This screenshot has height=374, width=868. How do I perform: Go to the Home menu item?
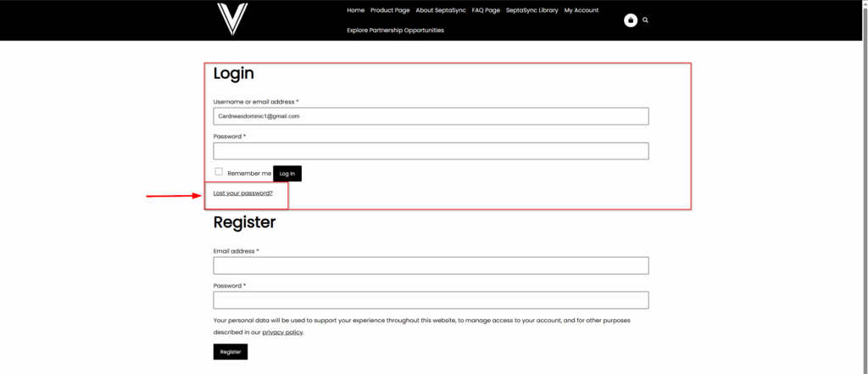[x=355, y=10]
